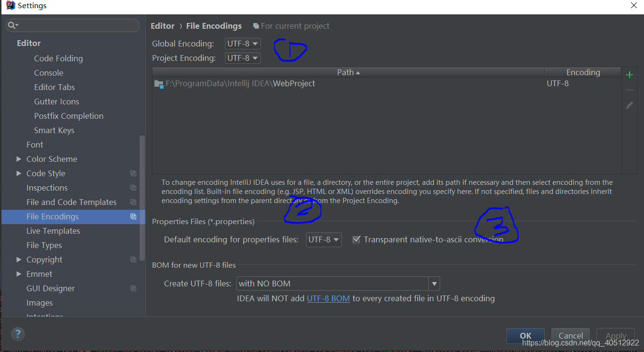Select Console in settings tree

coord(48,73)
